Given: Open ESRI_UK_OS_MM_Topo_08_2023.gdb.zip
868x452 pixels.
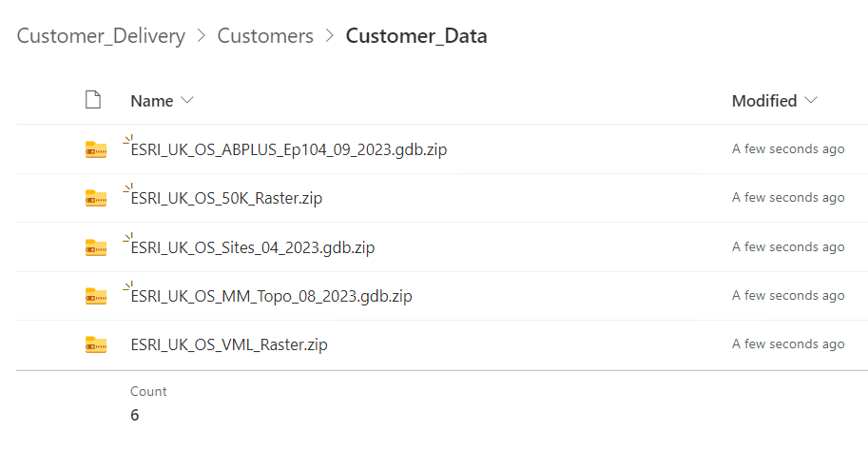Looking at the screenshot, I should click(272, 296).
